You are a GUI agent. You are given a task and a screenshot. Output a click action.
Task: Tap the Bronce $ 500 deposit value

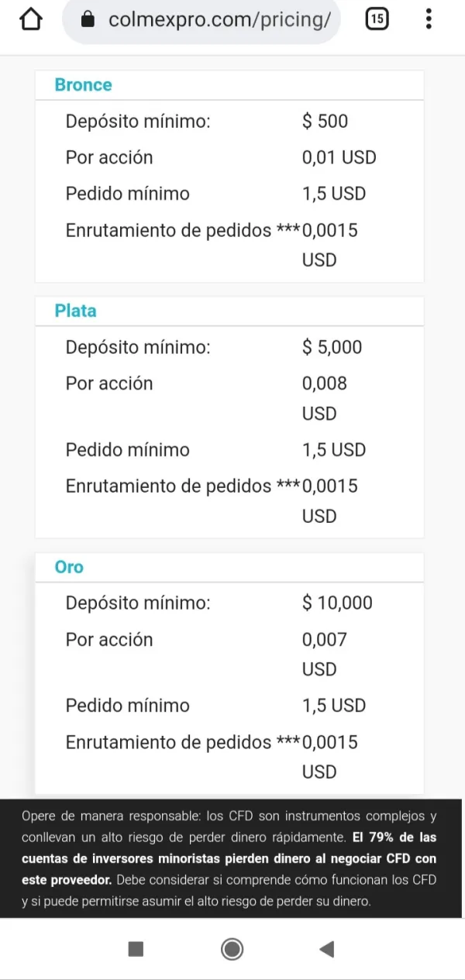(325, 122)
